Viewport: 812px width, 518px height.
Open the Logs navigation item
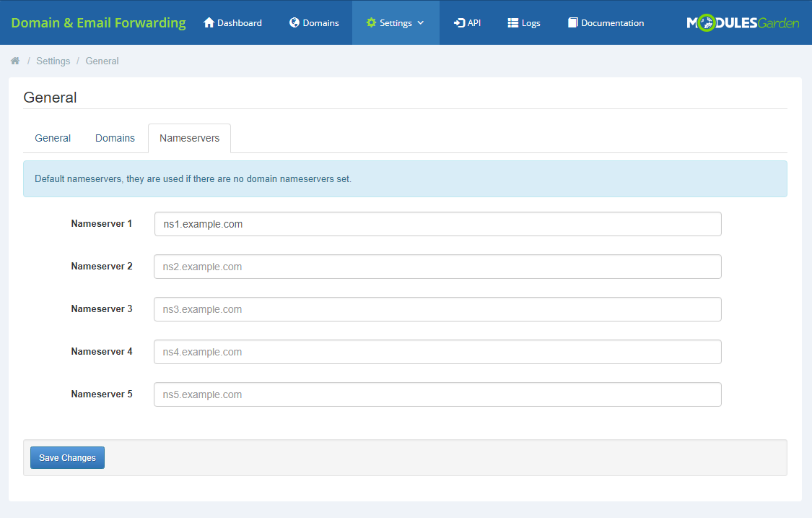tap(523, 22)
